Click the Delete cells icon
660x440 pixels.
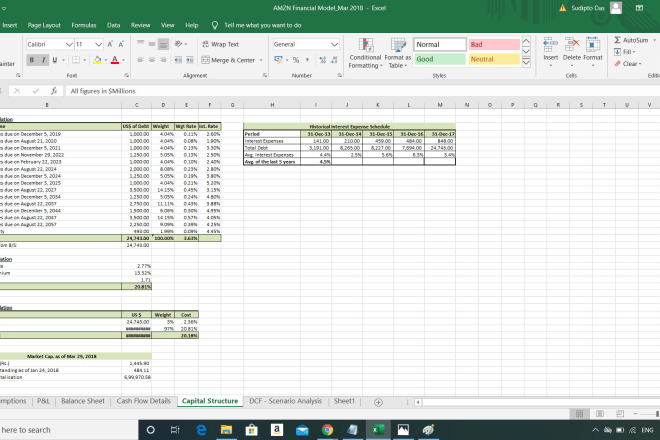pos(575,50)
